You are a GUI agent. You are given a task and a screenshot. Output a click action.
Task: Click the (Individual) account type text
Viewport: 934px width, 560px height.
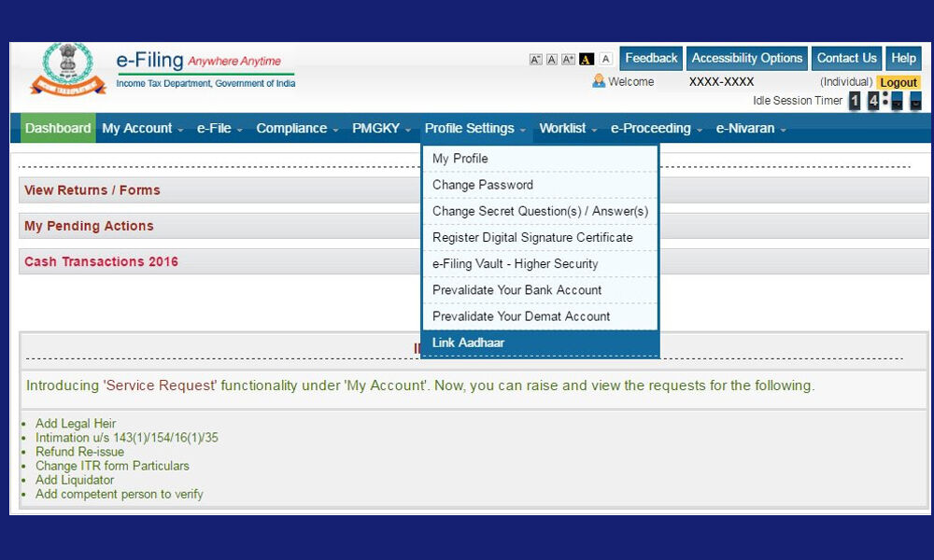[x=846, y=81]
